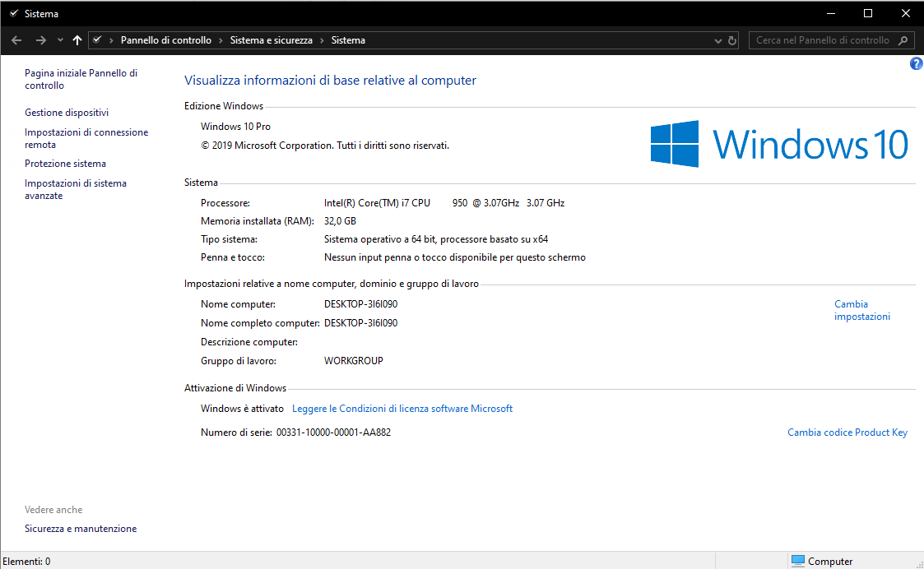
Task: Go back with the back arrow
Action: tap(16, 40)
